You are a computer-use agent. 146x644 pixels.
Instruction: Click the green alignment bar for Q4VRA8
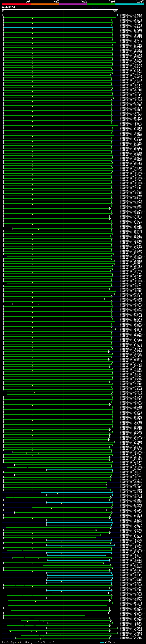[50, 537]
